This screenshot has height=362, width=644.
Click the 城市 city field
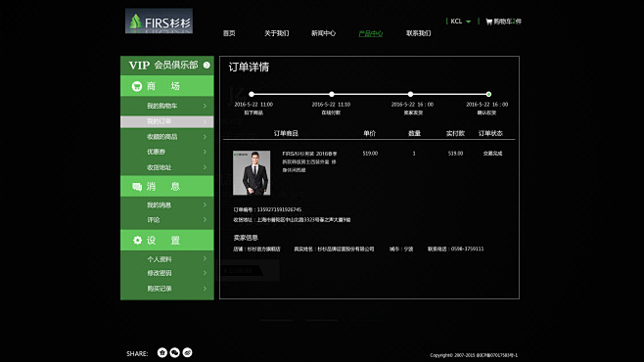(x=401, y=249)
